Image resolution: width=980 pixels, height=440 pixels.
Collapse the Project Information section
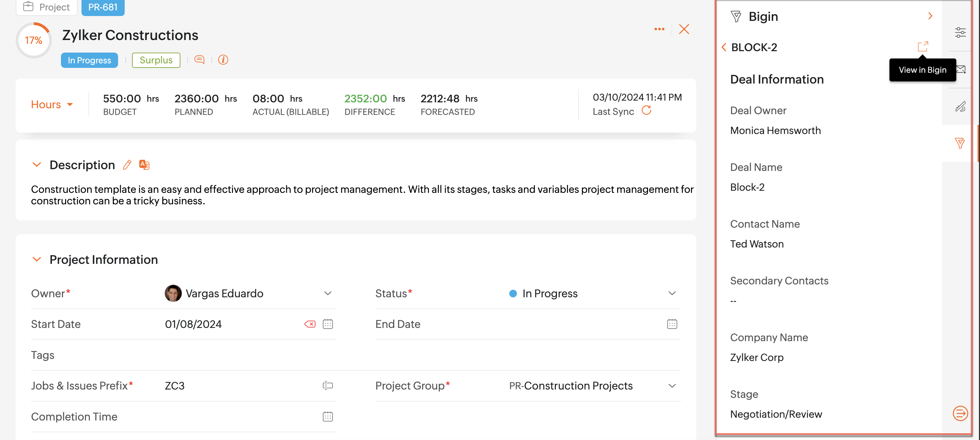click(x=37, y=259)
